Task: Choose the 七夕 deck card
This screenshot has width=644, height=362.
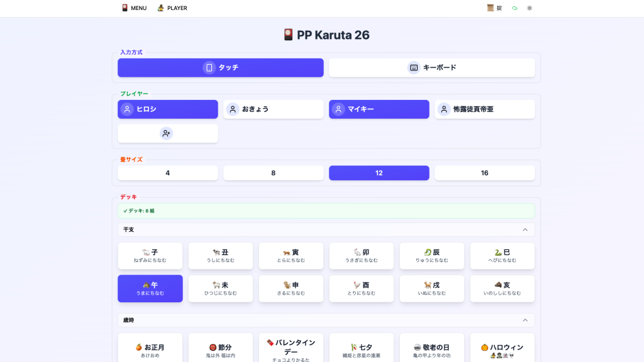Action: coord(362,349)
